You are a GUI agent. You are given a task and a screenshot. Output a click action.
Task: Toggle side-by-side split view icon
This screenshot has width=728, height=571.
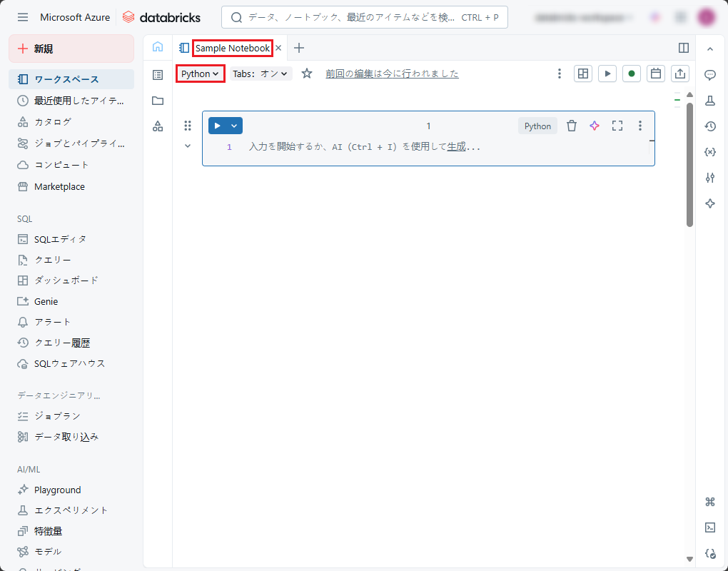coord(684,48)
